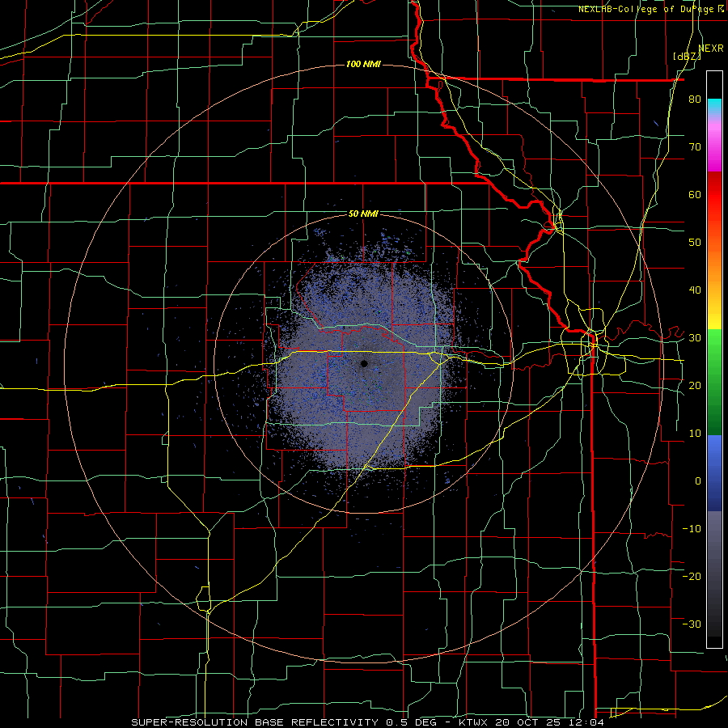
Task: Click the -30 dBZ scale label
Action: click(x=692, y=624)
